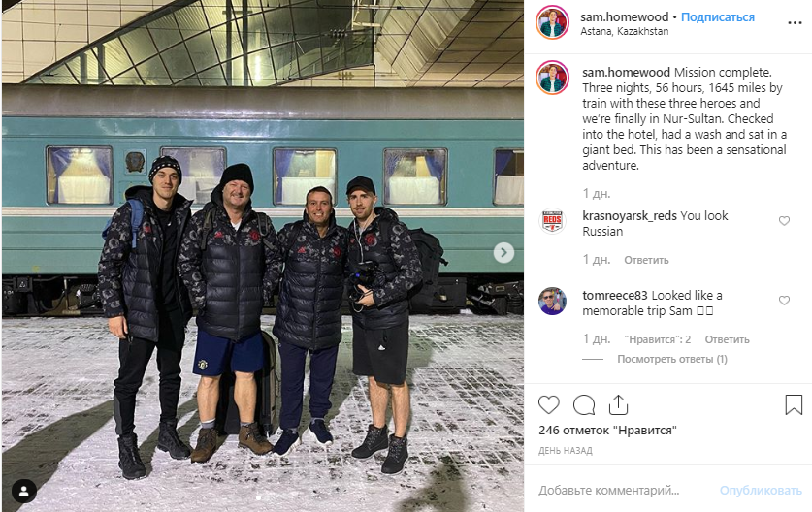Reply to tomreece83 comment via Ответить
Image resolution: width=812 pixels, height=512 pixels.
click(727, 339)
